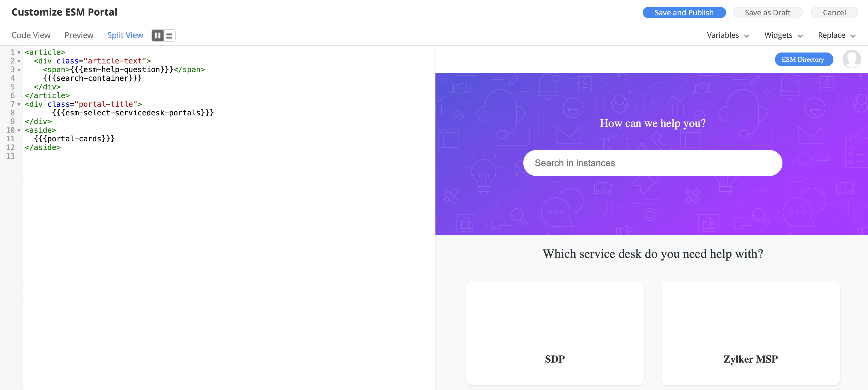The height and width of the screenshot is (390, 868).
Task: Click the user profile avatar icon
Action: click(x=851, y=59)
